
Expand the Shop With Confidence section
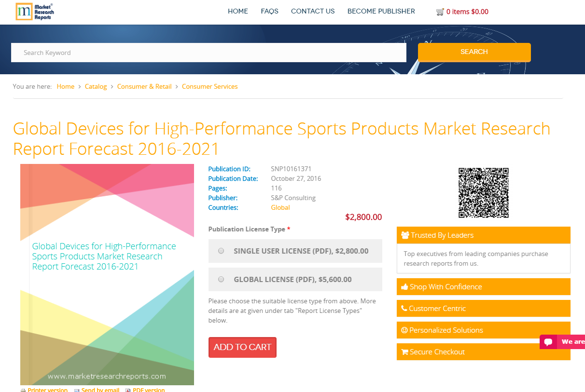(x=484, y=287)
